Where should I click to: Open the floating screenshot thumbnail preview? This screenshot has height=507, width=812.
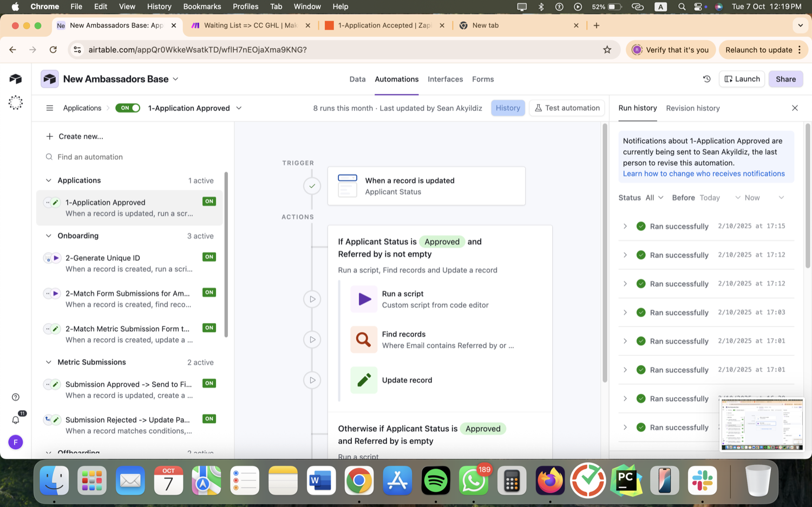[x=762, y=424]
